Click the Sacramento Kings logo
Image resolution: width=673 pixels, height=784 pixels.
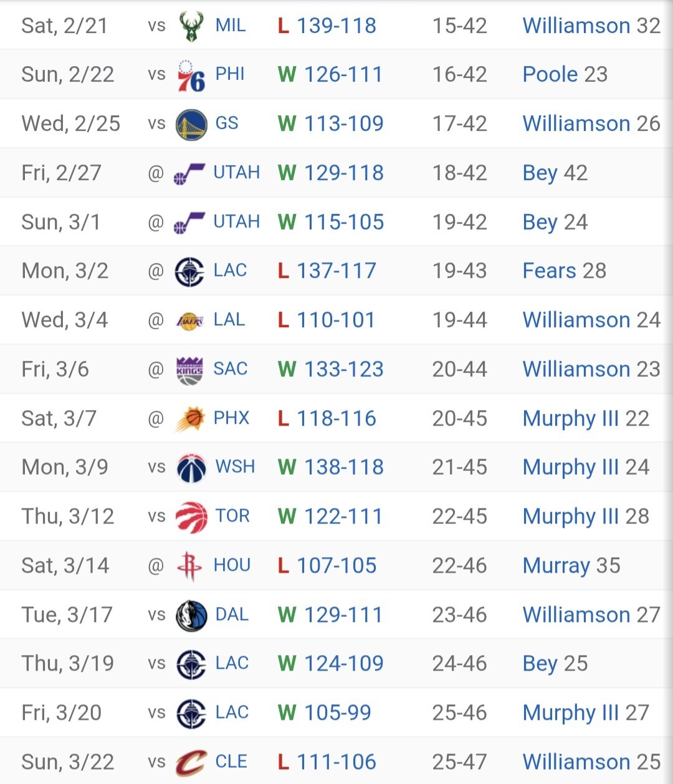(x=189, y=370)
